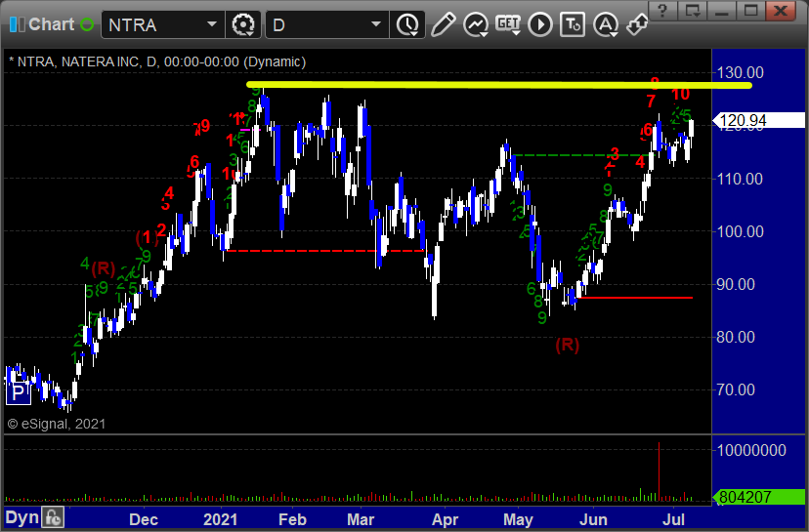Minimize the chart window
Screen dimensions: 809x532
coord(721,11)
